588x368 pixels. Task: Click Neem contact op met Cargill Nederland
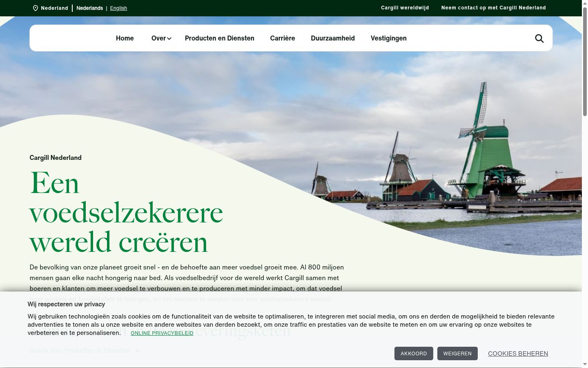[x=494, y=8]
